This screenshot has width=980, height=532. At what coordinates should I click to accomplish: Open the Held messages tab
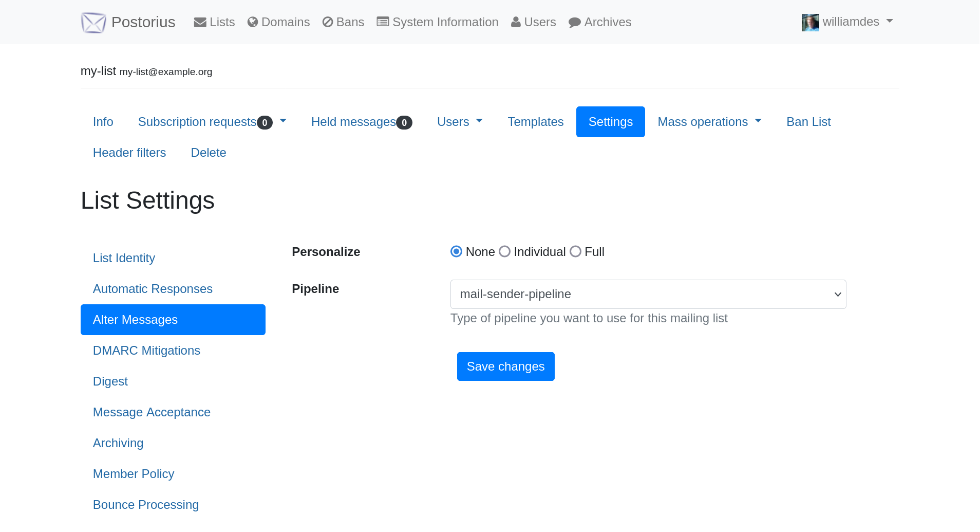click(x=362, y=122)
